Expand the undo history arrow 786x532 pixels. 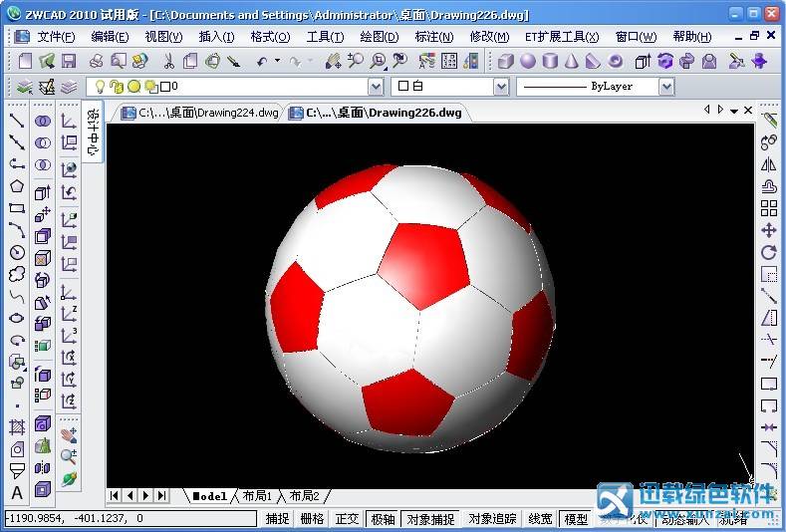pos(277,61)
